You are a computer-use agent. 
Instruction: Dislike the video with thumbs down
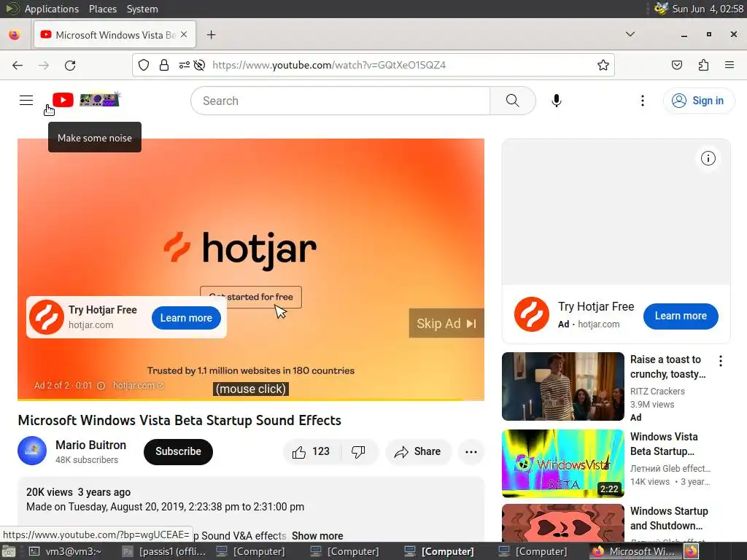pos(358,452)
